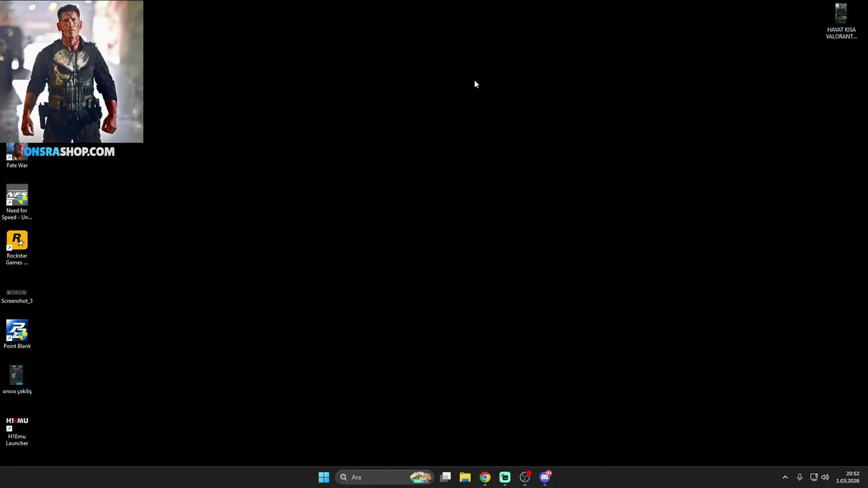Click the Punisher character image on desktop
The width and height of the screenshot is (868, 488).
click(x=72, y=71)
